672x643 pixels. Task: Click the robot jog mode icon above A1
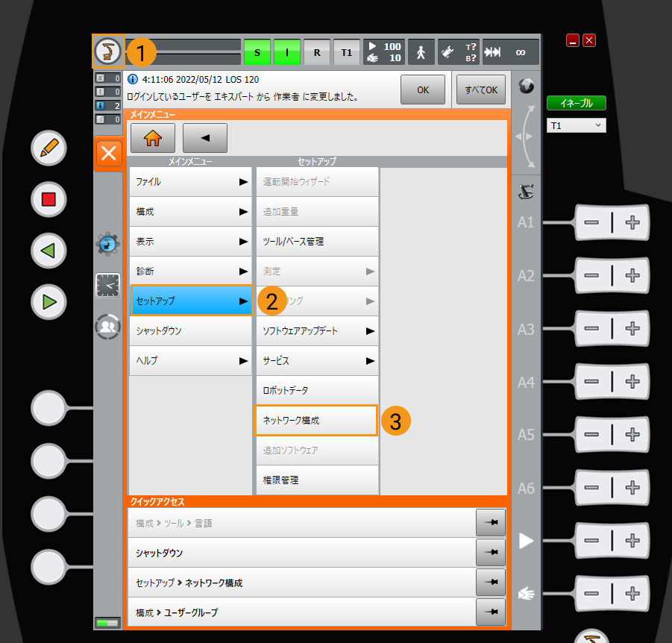coord(526,192)
